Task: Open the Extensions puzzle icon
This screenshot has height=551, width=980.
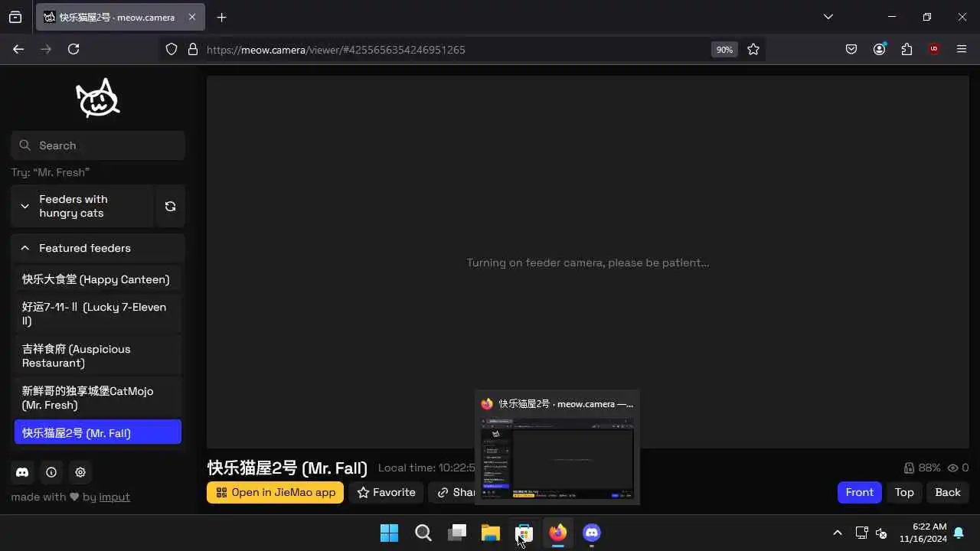Action: coord(906,49)
